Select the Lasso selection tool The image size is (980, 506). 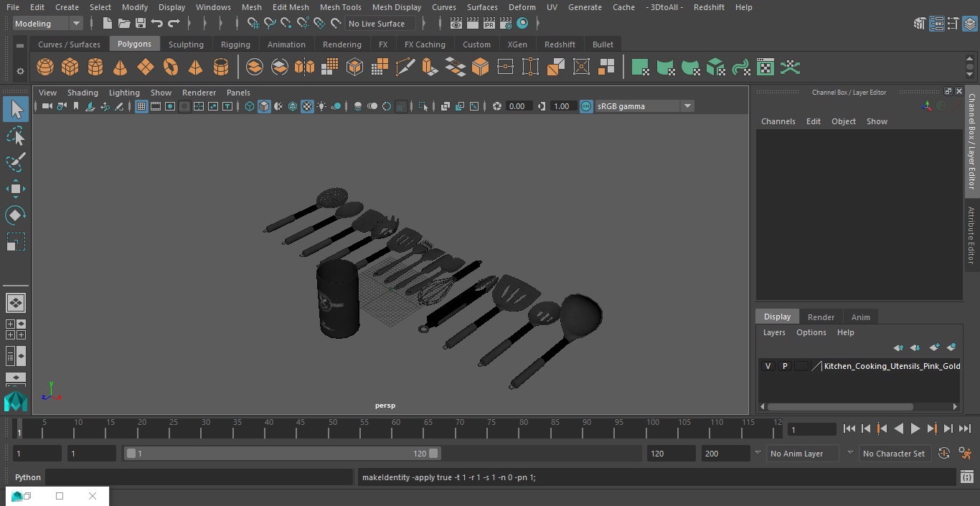(15, 136)
